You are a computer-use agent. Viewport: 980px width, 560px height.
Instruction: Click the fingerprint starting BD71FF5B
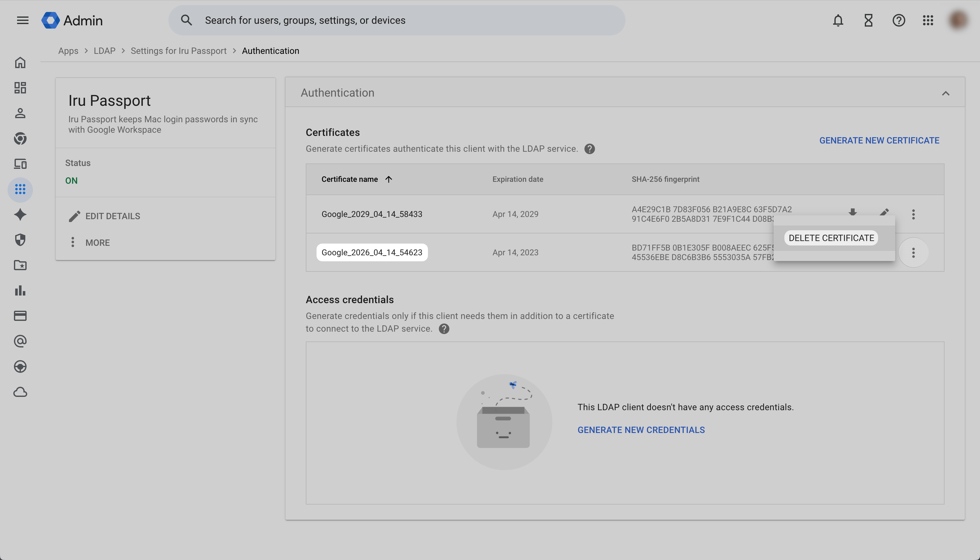702,253
